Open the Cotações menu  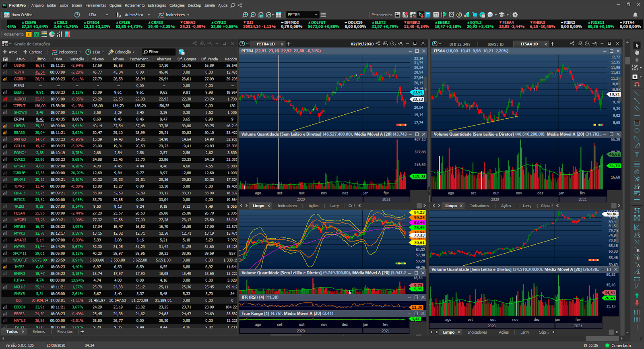pyautogui.click(x=177, y=5)
